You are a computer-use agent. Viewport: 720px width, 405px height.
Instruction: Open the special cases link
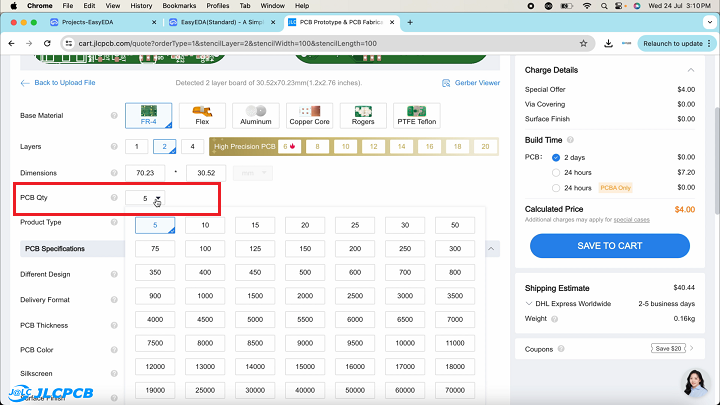point(631,219)
